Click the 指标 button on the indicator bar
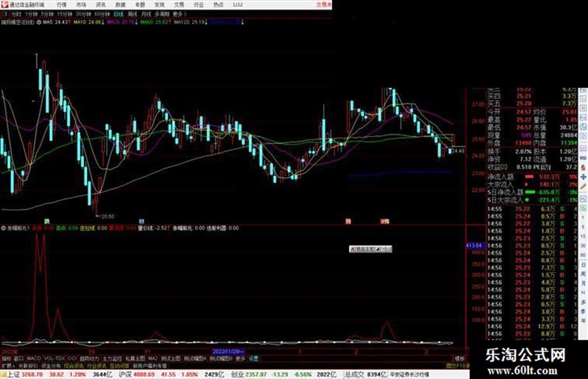588x379 pixels. pos(6,358)
